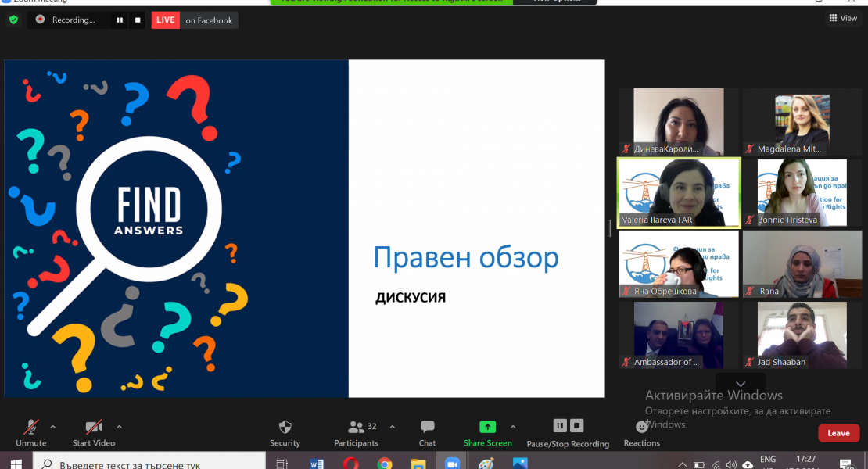The height and width of the screenshot is (469, 868).
Task: Click the LIVE on Facebook badge
Action: click(x=195, y=20)
